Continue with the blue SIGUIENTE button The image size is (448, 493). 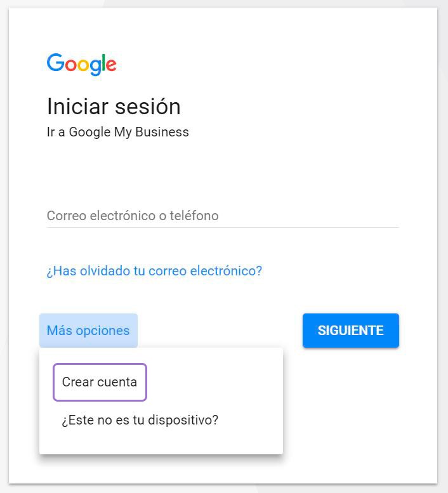tap(350, 331)
